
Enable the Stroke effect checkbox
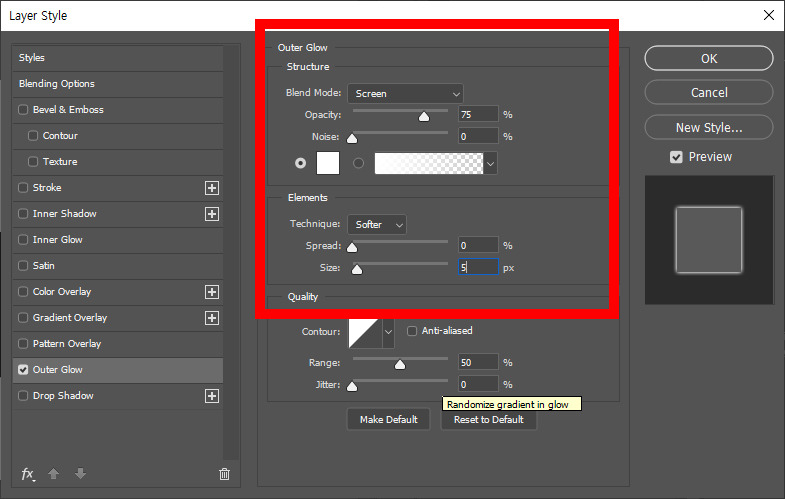point(23,188)
